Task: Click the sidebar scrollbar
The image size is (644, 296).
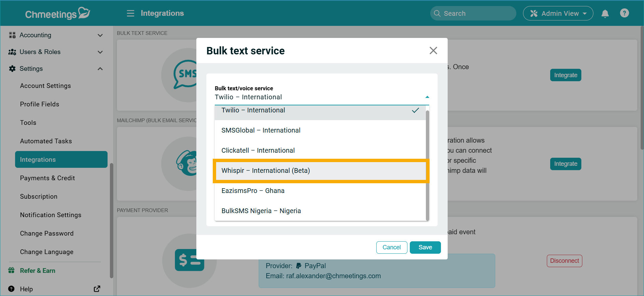Action: click(x=111, y=220)
